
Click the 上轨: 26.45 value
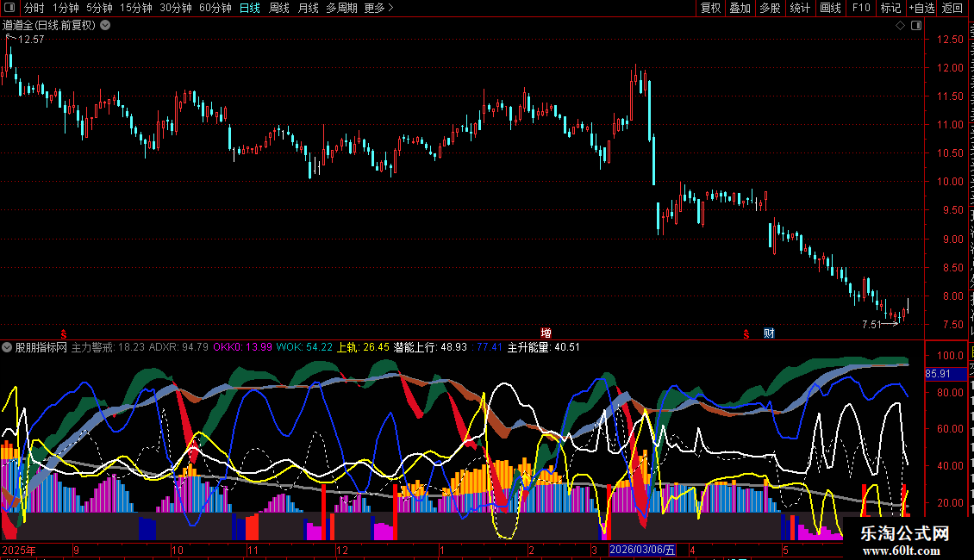[363, 347]
